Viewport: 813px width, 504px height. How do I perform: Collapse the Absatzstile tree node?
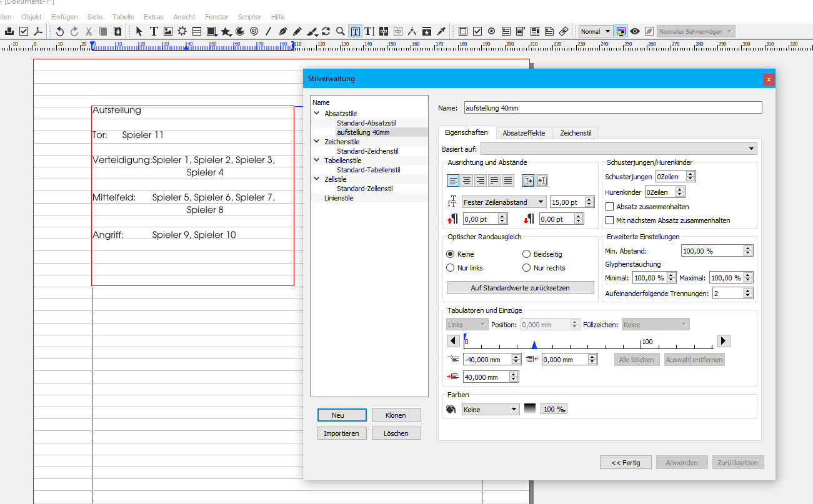pyautogui.click(x=317, y=114)
